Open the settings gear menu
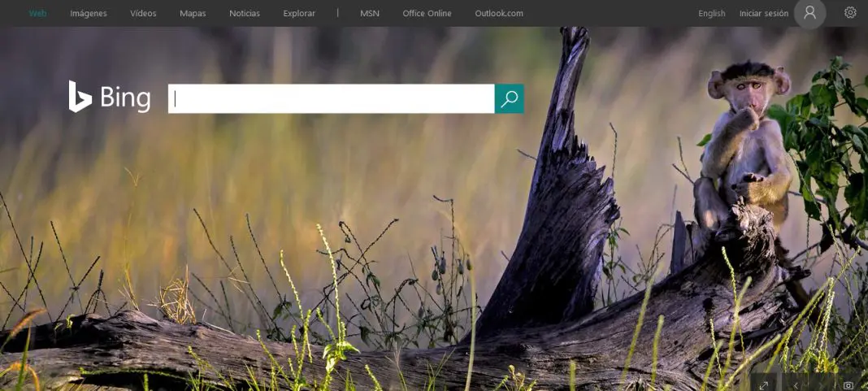The width and height of the screenshot is (868, 391). point(850,13)
